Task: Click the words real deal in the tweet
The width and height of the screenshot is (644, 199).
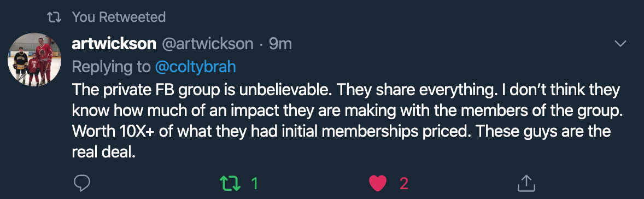Action: [103, 152]
